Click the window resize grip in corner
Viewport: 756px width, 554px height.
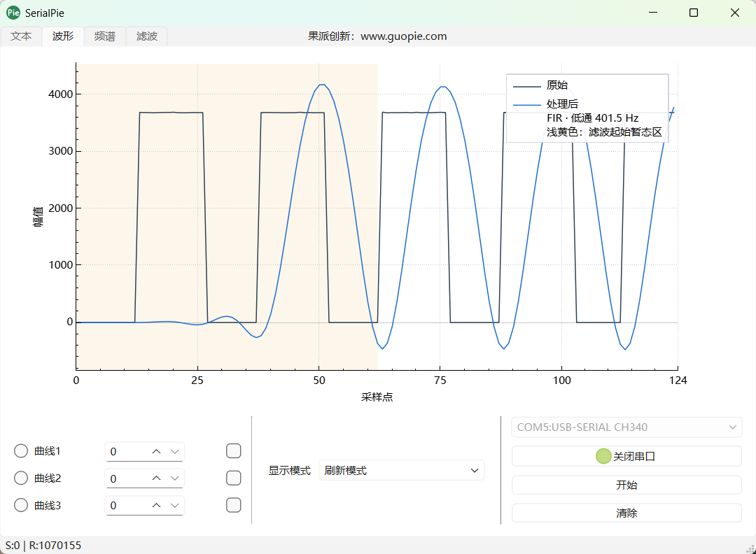point(750,548)
